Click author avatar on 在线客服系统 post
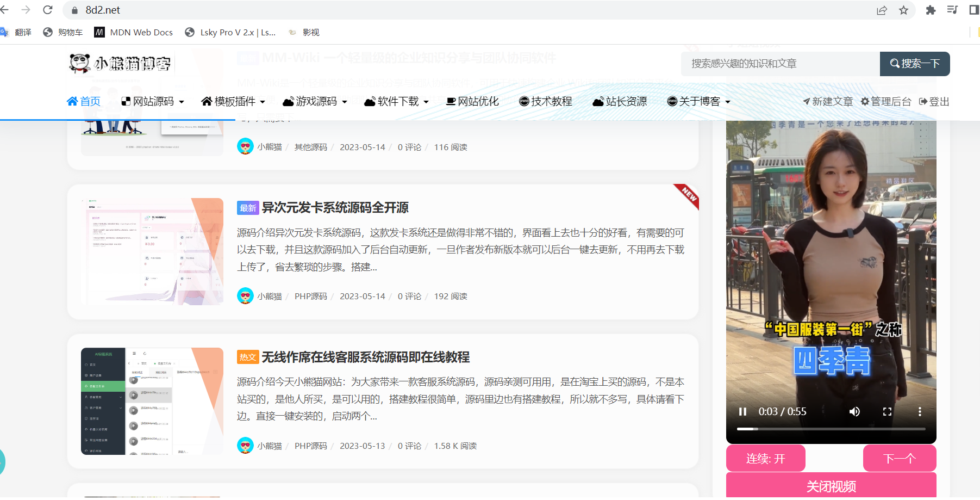The image size is (980, 500). (245, 446)
